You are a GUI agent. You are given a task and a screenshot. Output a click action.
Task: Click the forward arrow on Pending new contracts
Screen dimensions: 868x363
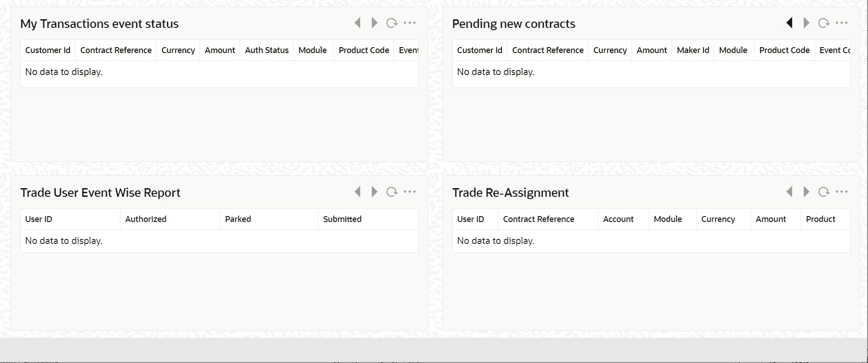pyautogui.click(x=806, y=22)
